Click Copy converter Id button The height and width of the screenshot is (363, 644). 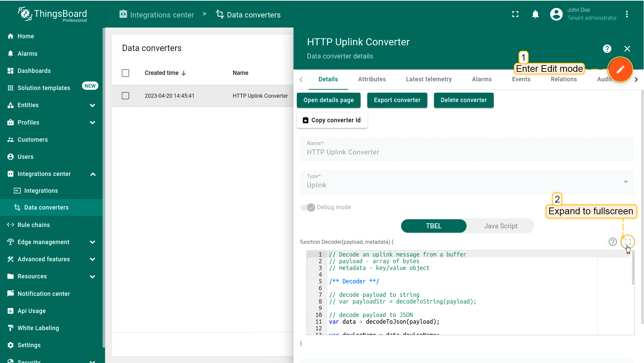[x=332, y=120]
